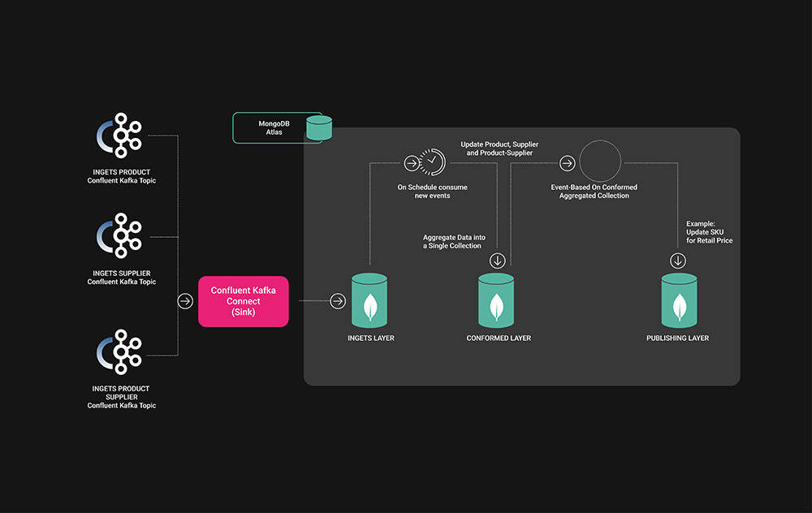This screenshot has height=513, width=812.
Task: Click the 'INGETS LAYER' label
Action: [x=371, y=338]
